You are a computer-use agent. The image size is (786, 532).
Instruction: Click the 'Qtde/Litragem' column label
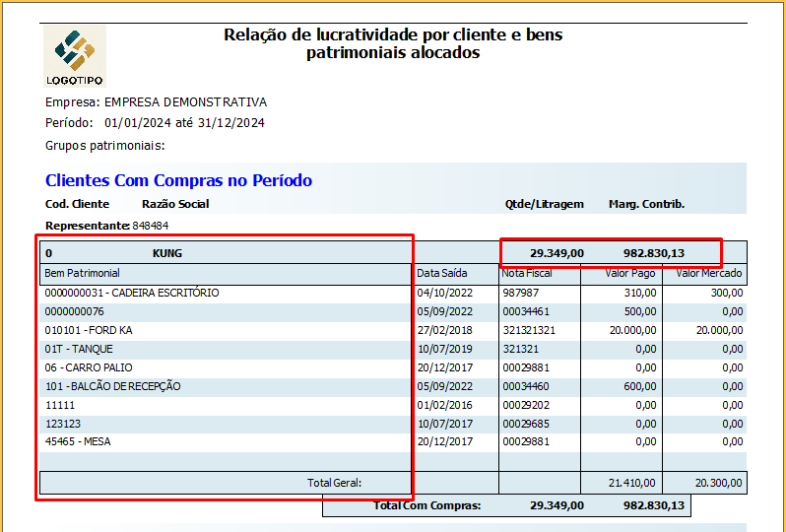pos(544,204)
